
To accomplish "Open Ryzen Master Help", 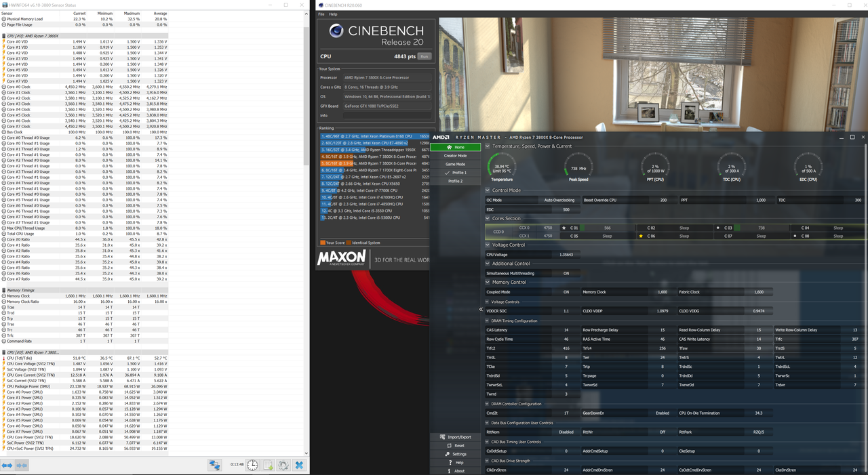I will 456,463.
